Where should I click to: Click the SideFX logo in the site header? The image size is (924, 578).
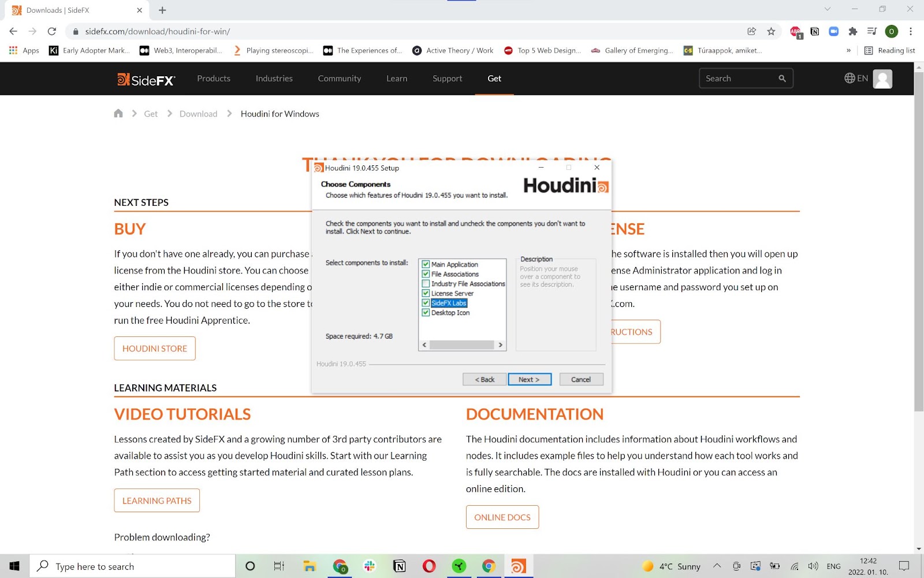click(146, 79)
